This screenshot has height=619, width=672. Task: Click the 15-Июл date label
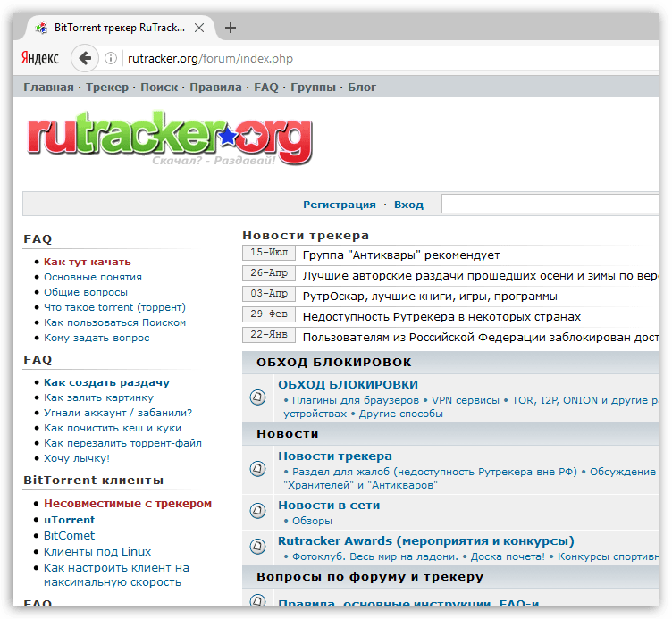pyautogui.click(x=269, y=253)
